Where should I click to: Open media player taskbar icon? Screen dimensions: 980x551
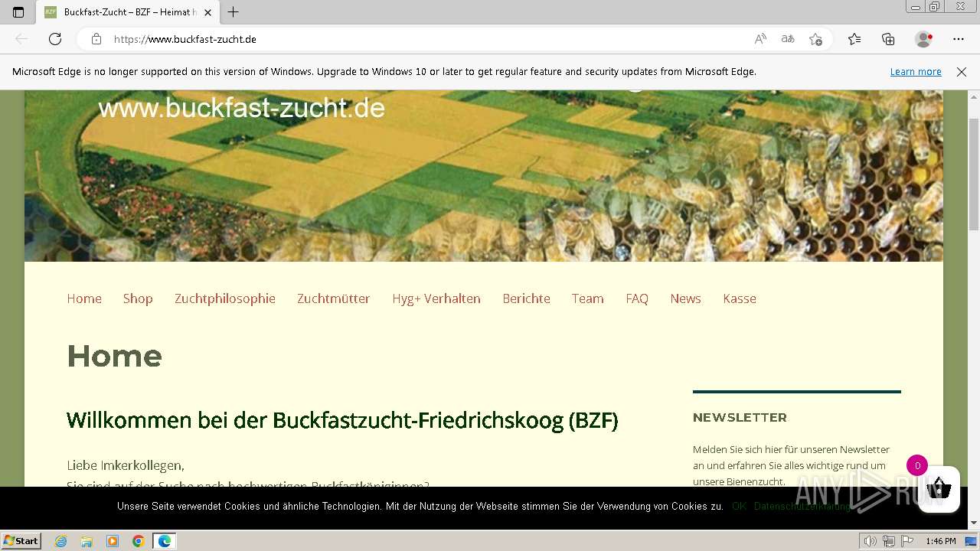(113, 541)
